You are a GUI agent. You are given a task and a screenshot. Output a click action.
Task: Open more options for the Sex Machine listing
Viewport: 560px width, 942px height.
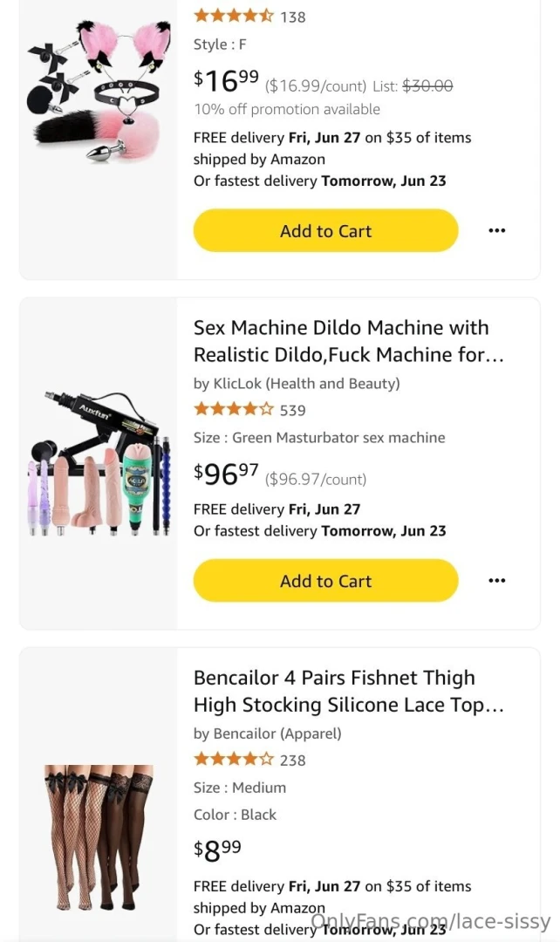point(497,580)
